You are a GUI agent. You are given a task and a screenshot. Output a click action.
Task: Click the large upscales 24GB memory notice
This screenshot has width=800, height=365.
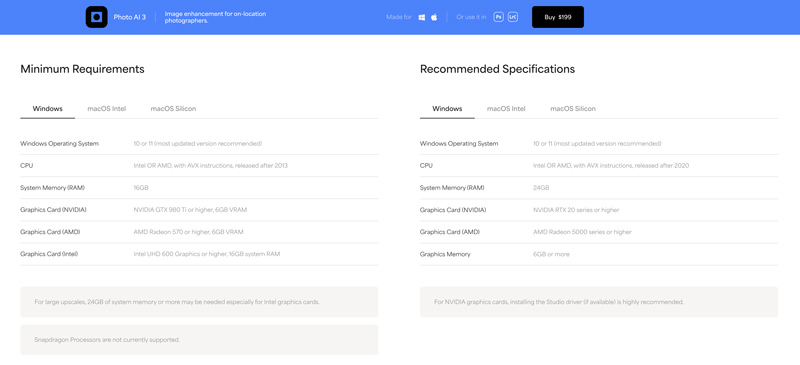tap(199, 302)
